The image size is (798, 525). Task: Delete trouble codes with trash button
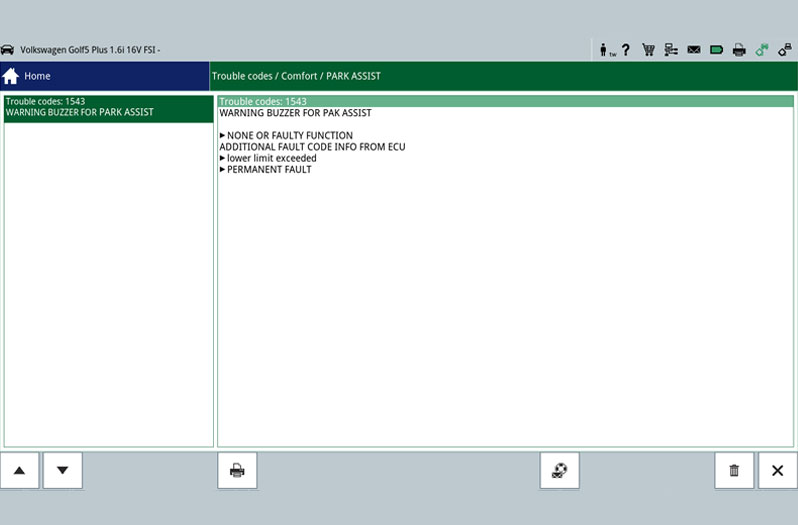click(x=734, y=471)
